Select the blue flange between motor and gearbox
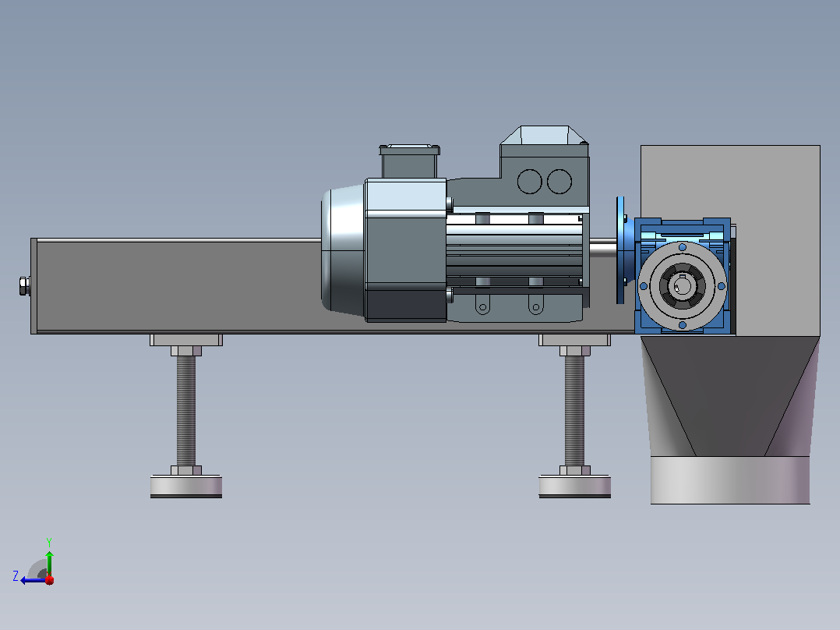This screenshot has width=840, height=630. [621, 250]
